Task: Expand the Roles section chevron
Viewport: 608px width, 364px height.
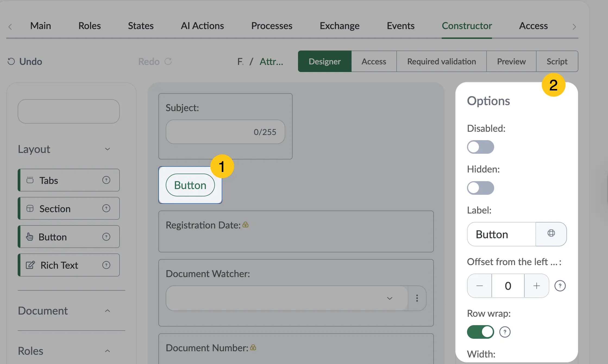Action: click(x=108, y=351)
